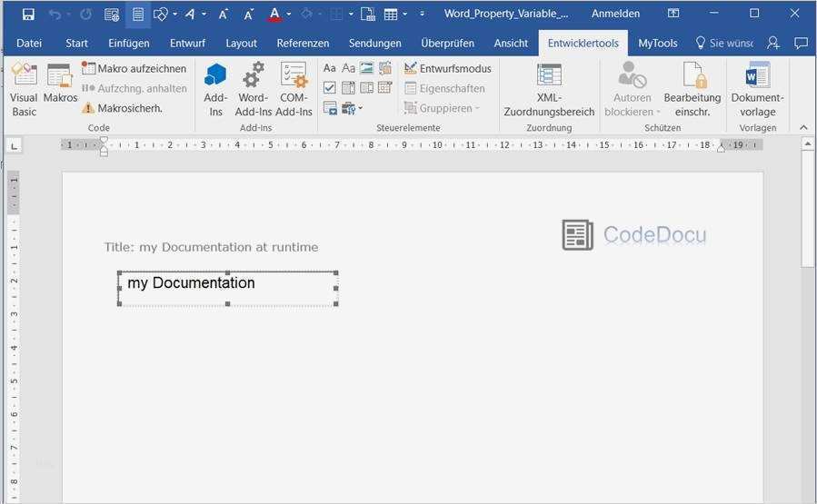Open the font color dropdown arrow
Image resolution: width=817 pixels, height=504 pixels.
tap(289, 14)
